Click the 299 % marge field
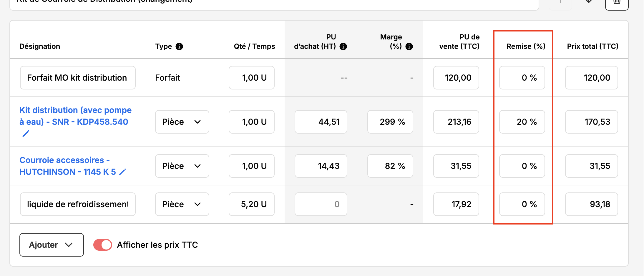 click(x=390, y=122)
